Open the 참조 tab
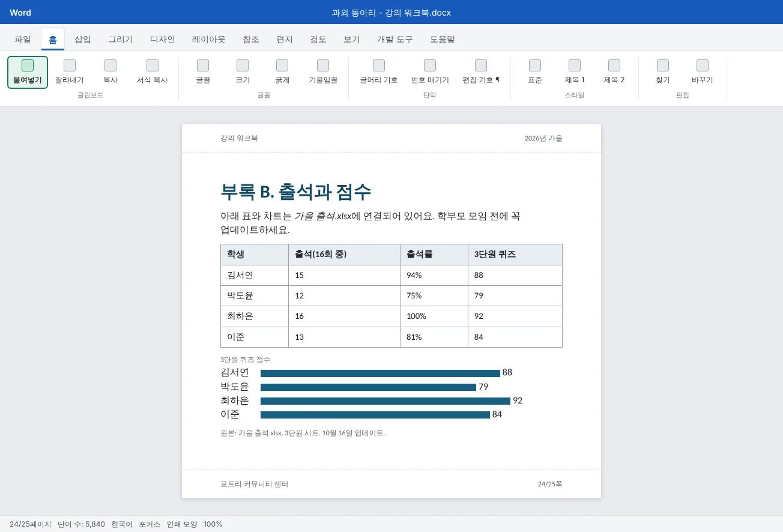Screen dimensions: 783x532 251,40
